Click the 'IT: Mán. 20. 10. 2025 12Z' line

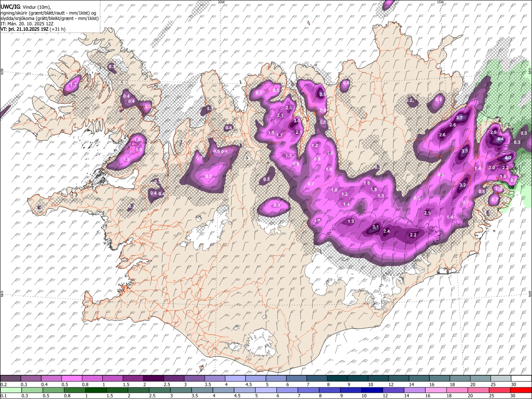coord(27,24)
